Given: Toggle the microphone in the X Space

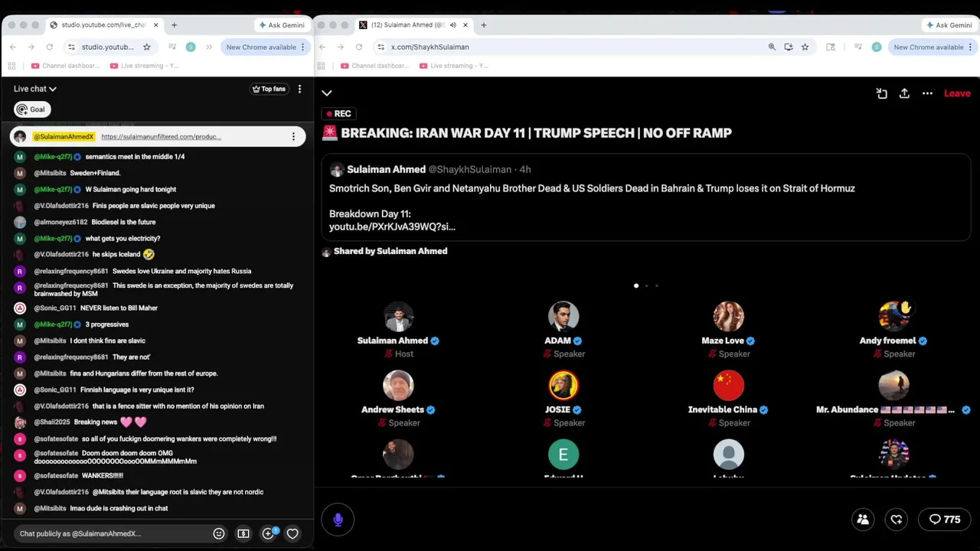Looking at the screenshot, I should 338,520.
